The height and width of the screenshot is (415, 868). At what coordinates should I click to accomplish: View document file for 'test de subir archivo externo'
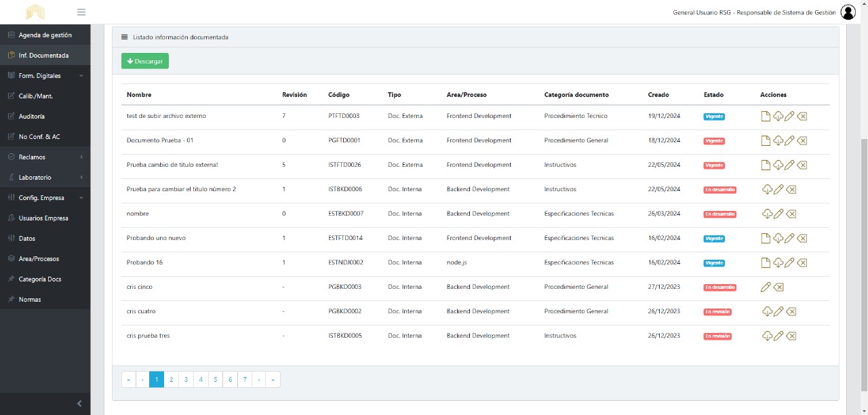[x=766, y=117]
